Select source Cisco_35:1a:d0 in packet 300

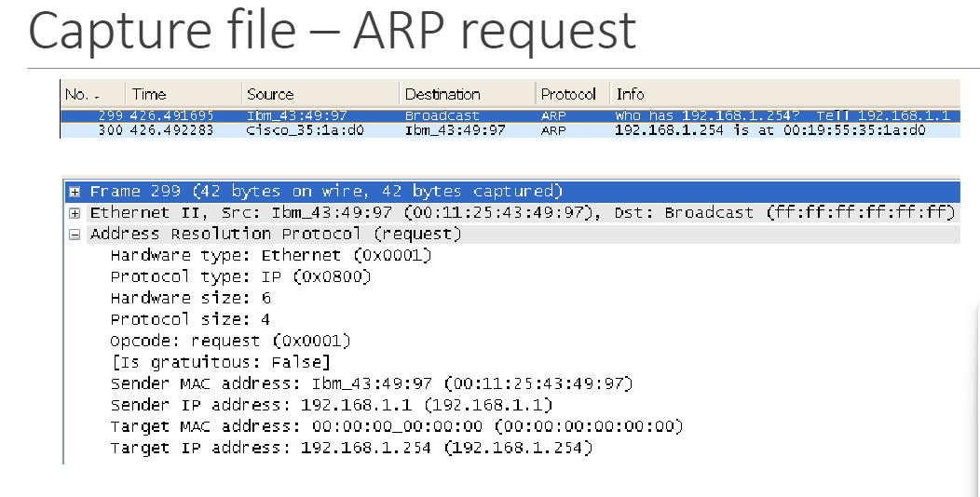click(305, 130)
